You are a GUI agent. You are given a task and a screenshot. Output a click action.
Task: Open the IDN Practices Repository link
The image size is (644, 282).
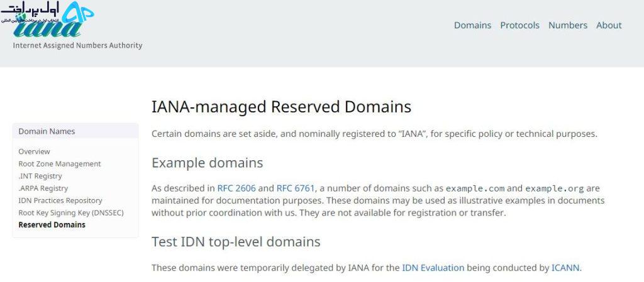click(60, 200)
